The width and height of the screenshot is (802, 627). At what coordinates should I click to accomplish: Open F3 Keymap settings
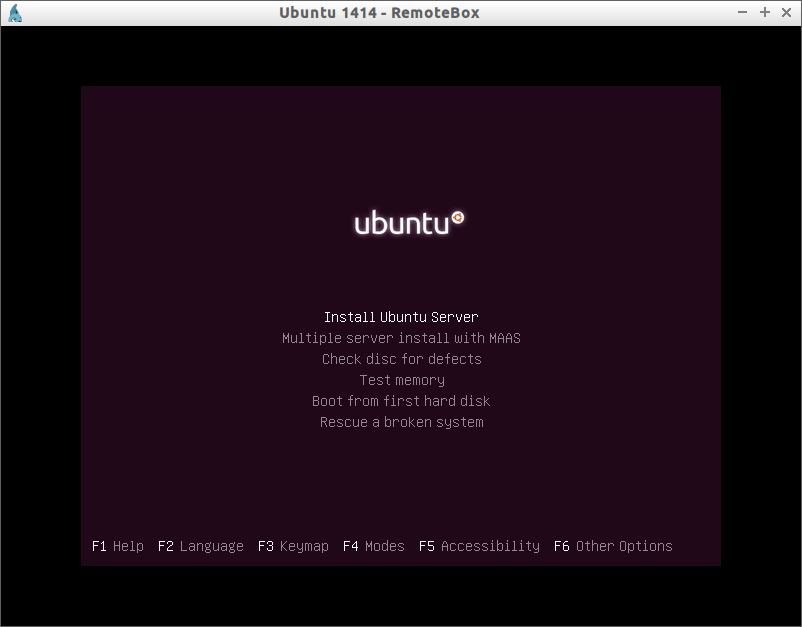pos(293,546)
